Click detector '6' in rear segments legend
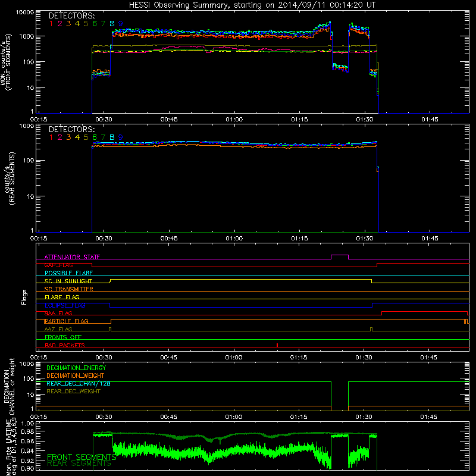The height and width of the screenshot is (476, 476). (x=95, y=137)
